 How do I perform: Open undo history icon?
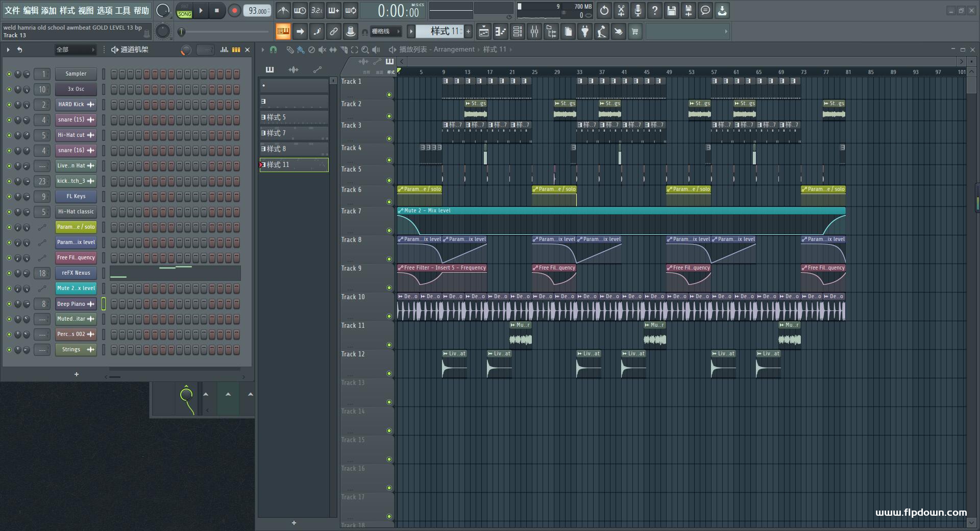604,10
